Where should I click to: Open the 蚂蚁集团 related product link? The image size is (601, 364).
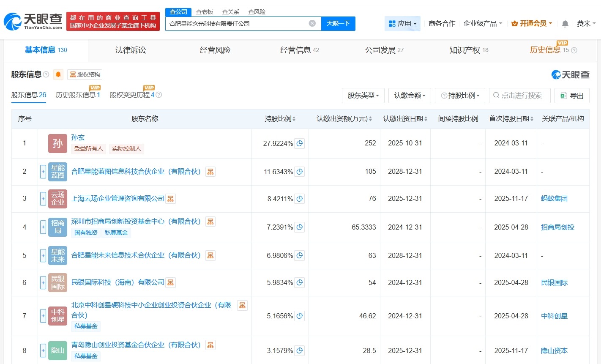click(x=554, y=198)
